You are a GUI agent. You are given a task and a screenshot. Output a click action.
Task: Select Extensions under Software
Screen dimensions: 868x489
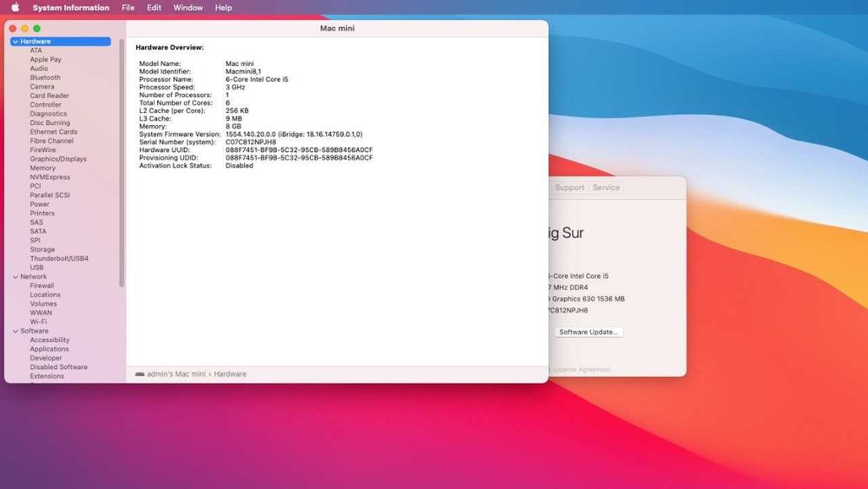click(x=47, y=376)
